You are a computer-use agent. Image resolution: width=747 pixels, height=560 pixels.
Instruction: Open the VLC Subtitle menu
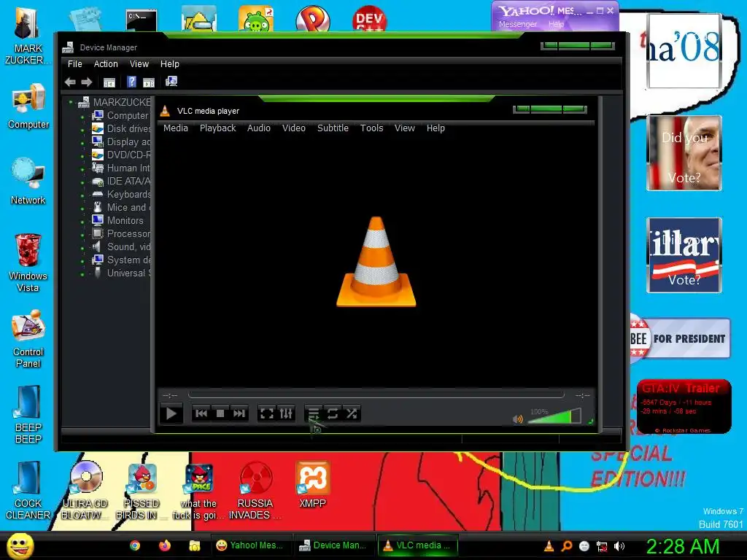click(x=333, y=128)
